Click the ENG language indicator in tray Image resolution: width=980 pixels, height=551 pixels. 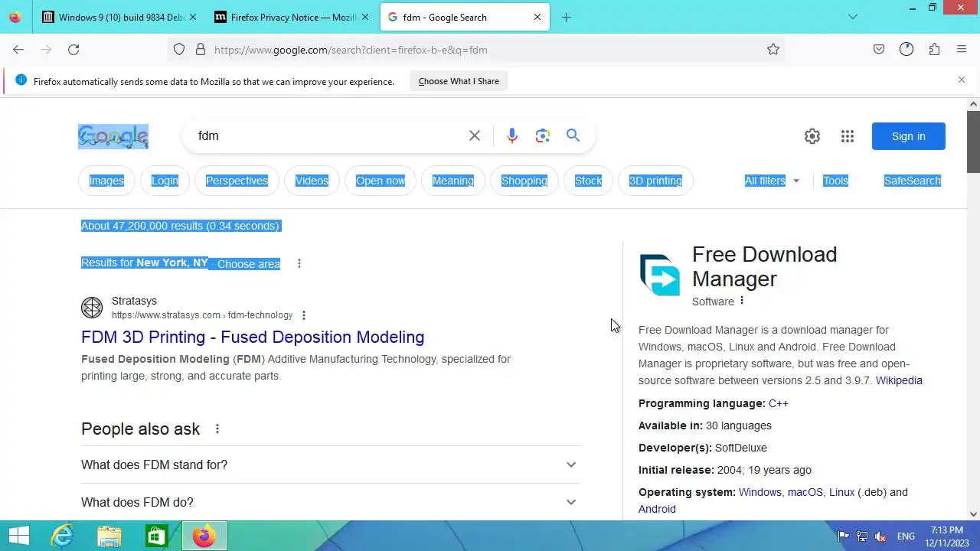906,536
